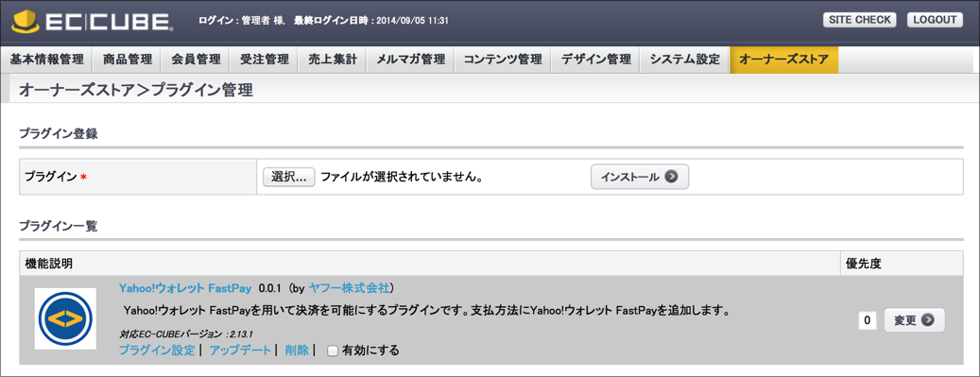Click the プラグイン登録 section title

pyautogui.click(x=59, y=134)
